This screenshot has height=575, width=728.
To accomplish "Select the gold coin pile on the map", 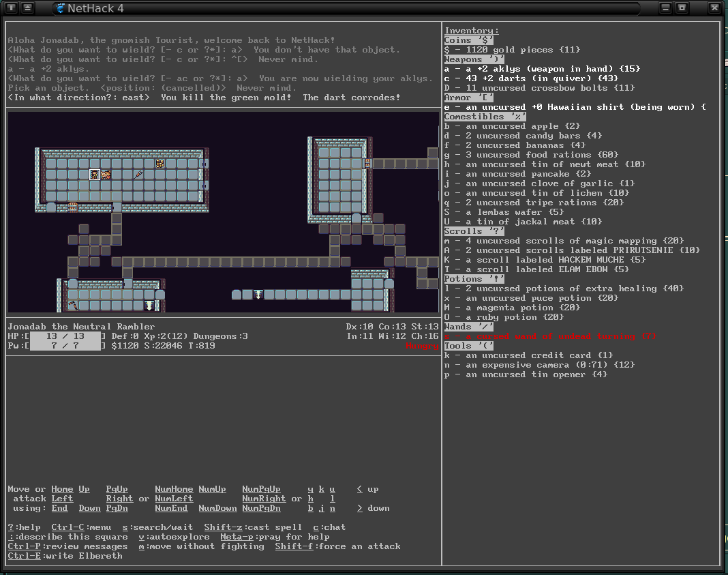I will 160,164.
